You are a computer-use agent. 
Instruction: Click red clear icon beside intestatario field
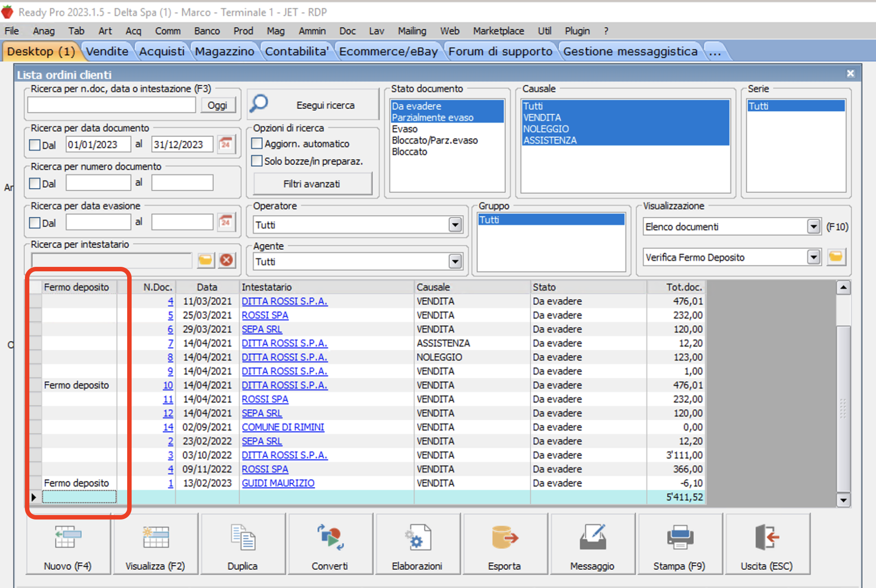tap(227, 260)
